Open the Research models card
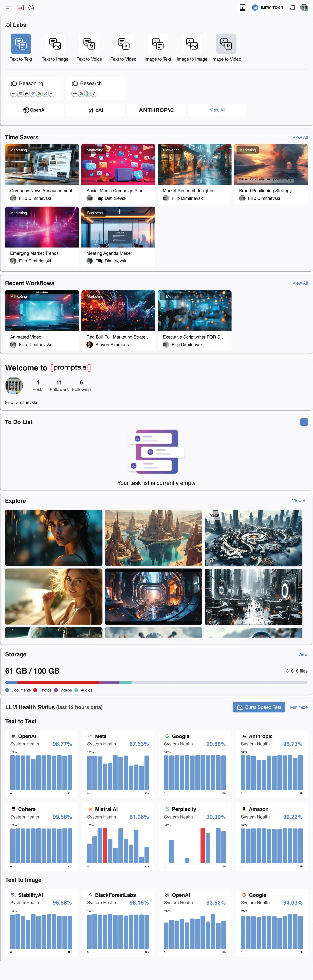The width and height of the screenshot is (313, 980). (95, 88)
